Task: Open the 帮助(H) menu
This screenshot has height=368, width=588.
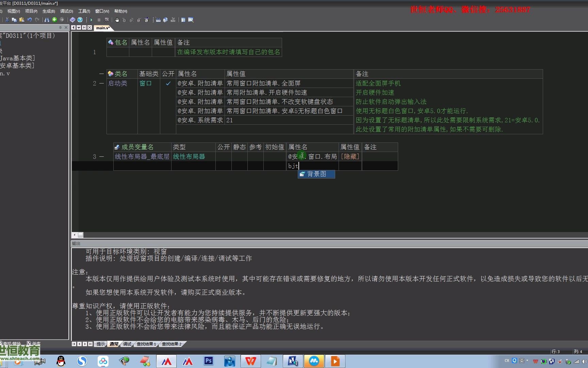Action: coord(121,11)
